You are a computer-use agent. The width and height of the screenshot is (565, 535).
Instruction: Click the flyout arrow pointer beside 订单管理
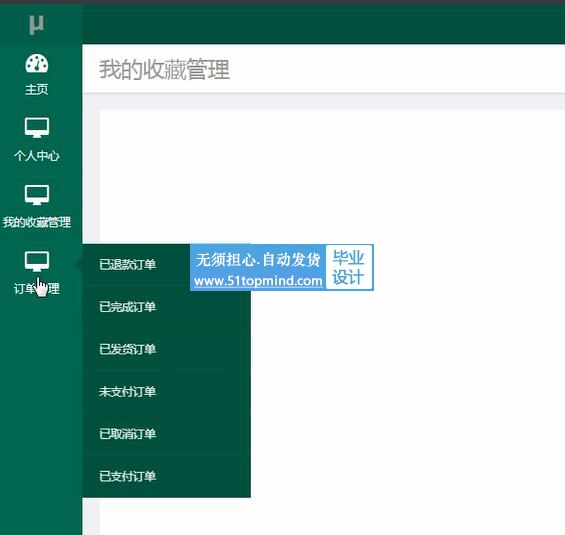pos(79,264)
